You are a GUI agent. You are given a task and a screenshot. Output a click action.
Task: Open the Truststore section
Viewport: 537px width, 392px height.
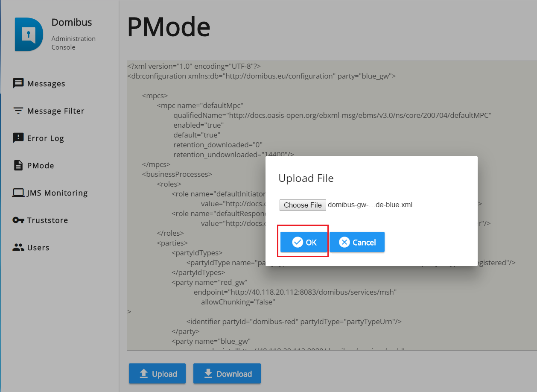point(47,220)
